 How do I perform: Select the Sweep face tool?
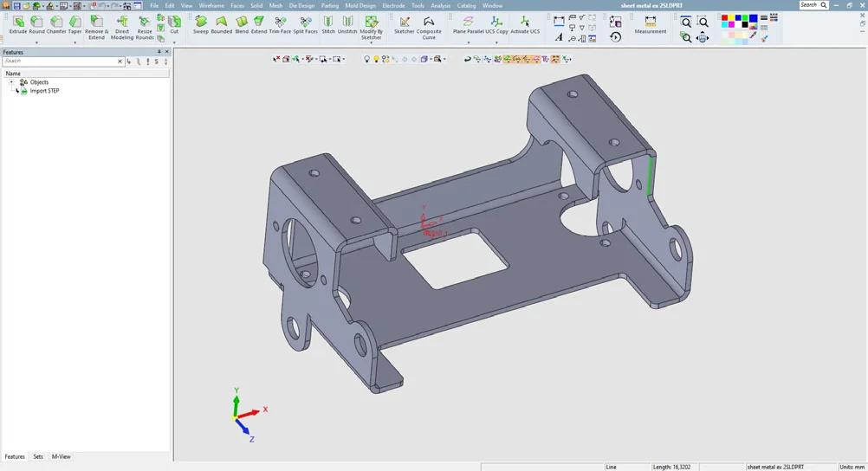pos(201,25)
